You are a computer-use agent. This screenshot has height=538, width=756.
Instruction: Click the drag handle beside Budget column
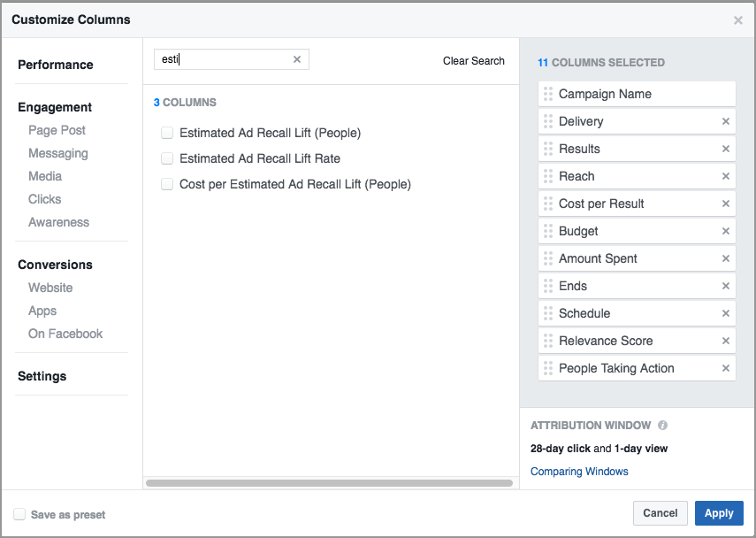pos(548,231)
